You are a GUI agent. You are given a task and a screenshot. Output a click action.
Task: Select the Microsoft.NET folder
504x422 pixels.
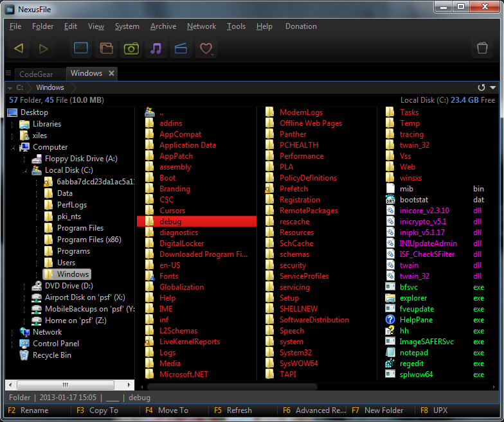pos(184,374)
